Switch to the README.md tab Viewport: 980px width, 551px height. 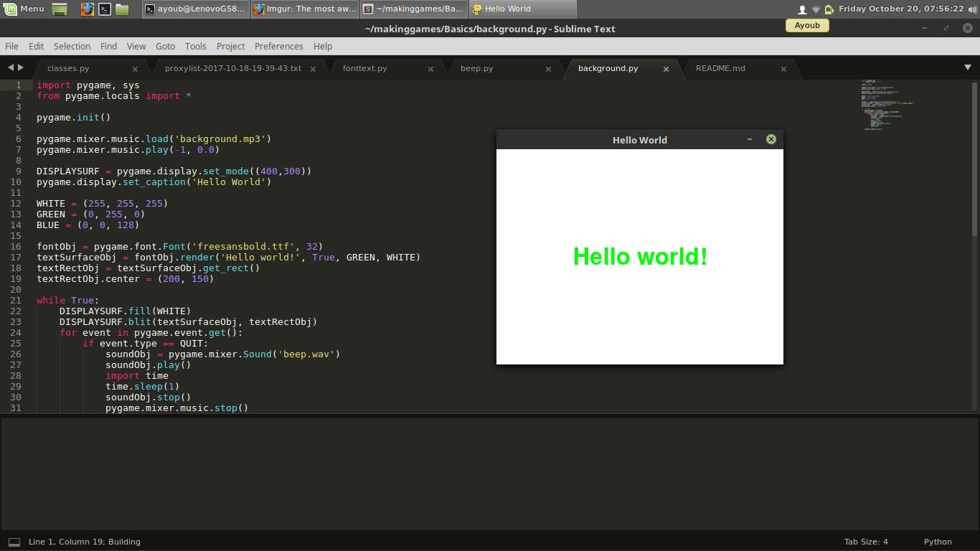click(720, 68)
